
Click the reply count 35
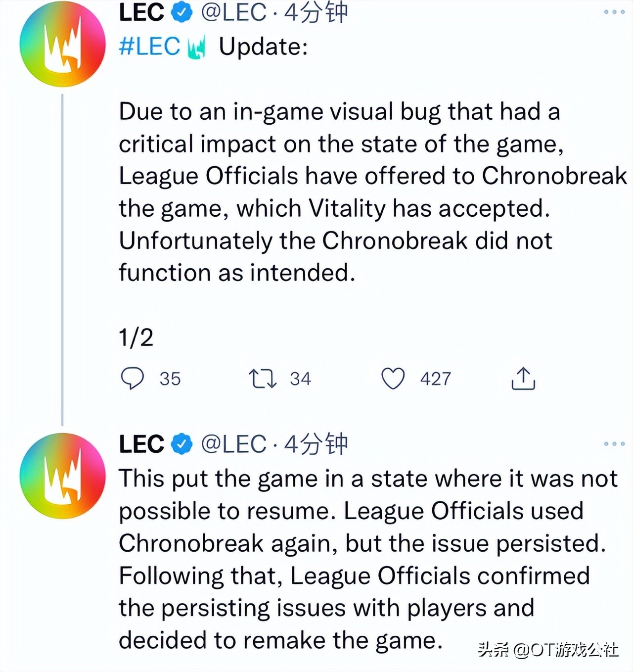tap(170, 379)
